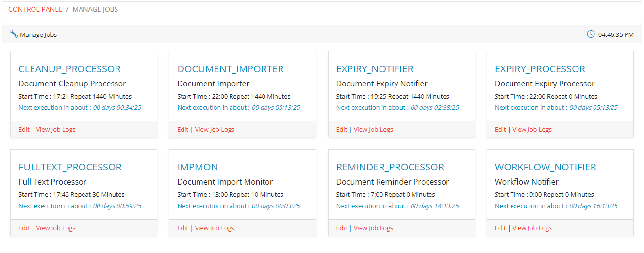644x253 pixels.
Task: Select the Document Expiry Notifier description
Action: pos(382,84)
